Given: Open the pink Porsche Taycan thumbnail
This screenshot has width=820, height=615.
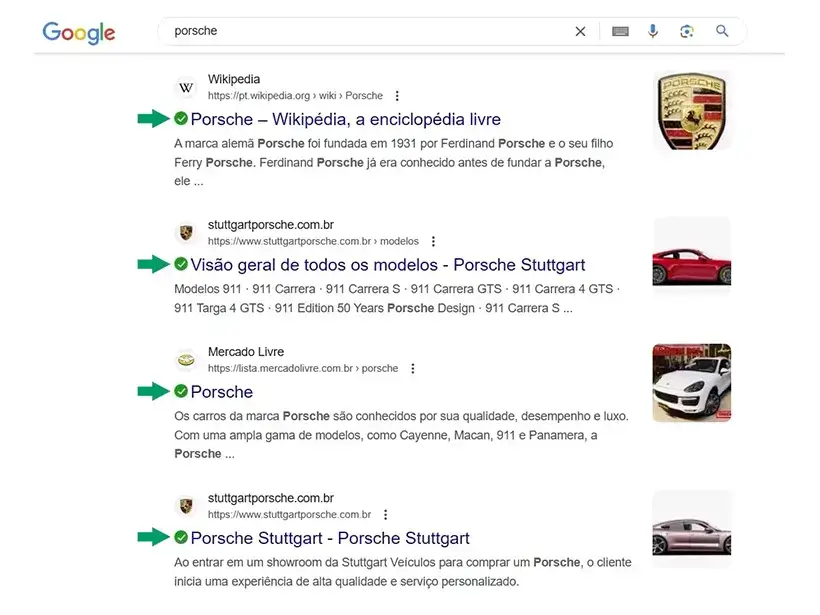Looking at the screenshot, I should [x=692, y=529].
